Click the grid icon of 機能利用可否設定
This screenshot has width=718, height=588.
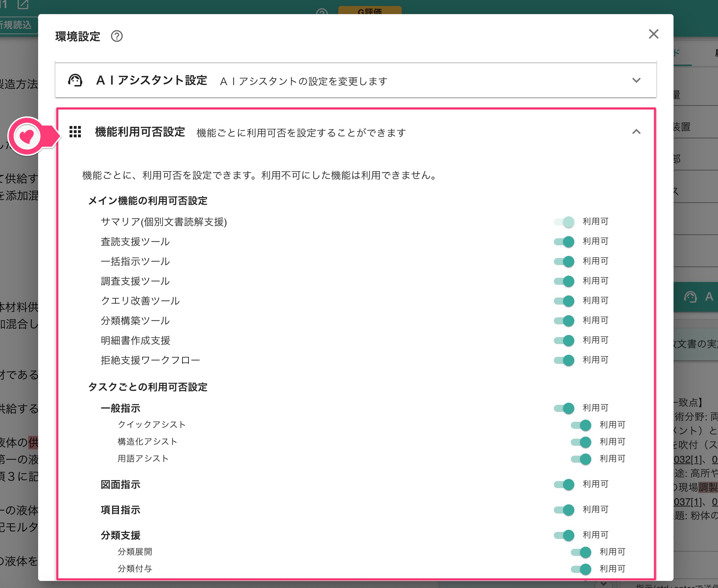click(x=75, y=132)
